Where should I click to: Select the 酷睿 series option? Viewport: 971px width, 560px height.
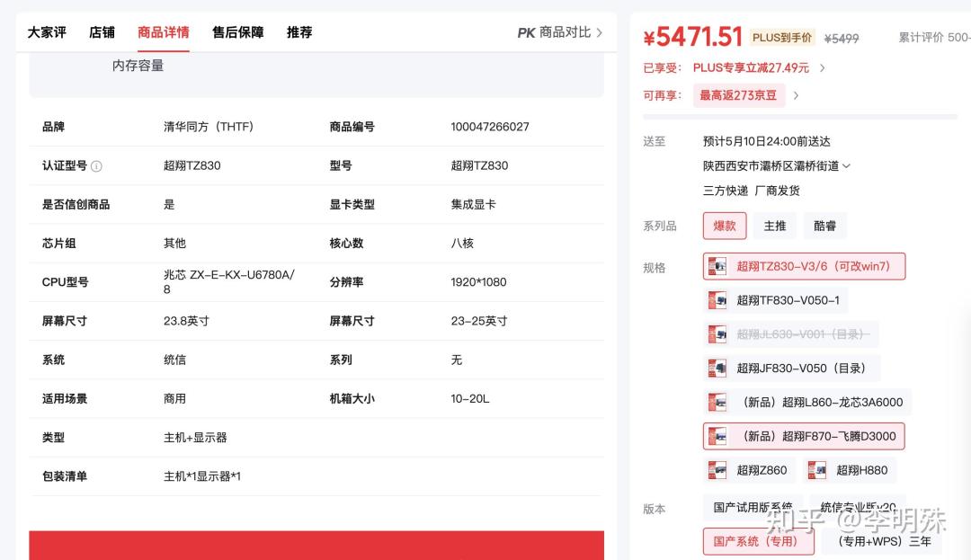point(824,226)
